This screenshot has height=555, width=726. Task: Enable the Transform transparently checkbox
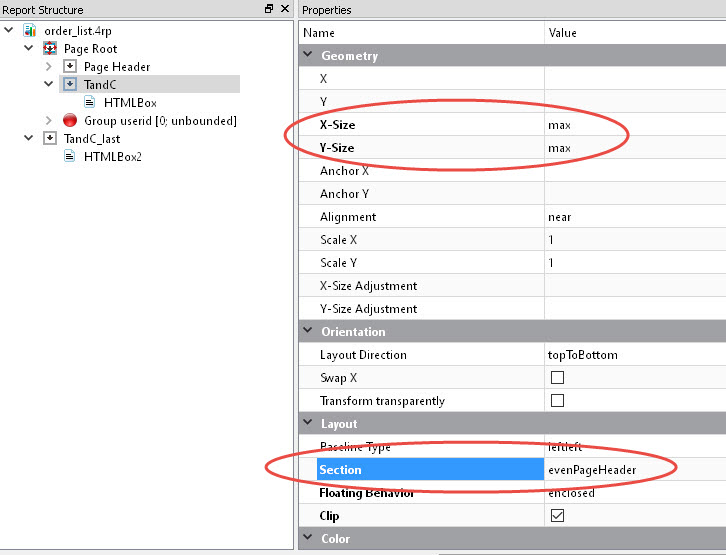(557, 401)
